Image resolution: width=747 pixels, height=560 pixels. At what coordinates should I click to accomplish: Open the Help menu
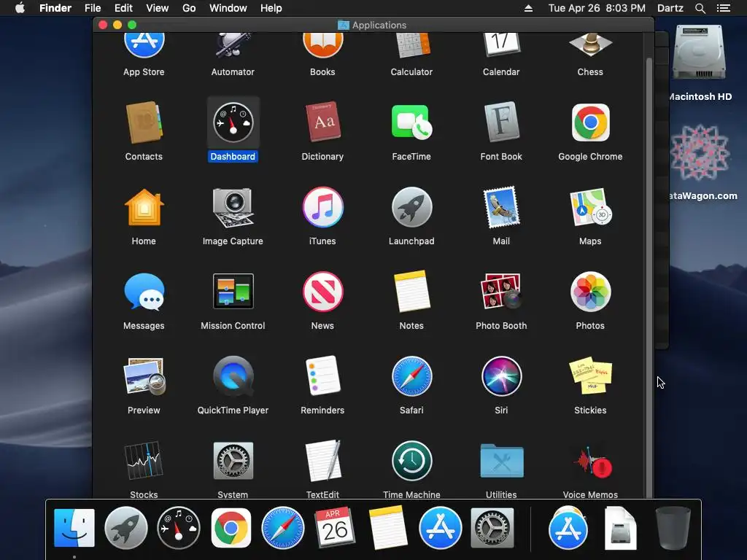pyautogui.click(x=271, y=8)
